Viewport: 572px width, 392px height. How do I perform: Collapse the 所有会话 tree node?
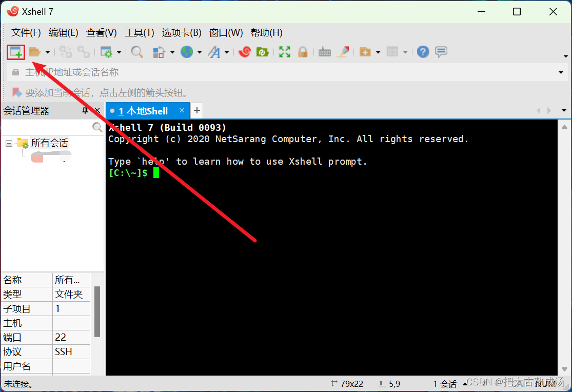pyautogui.click(x=9, y=144)
